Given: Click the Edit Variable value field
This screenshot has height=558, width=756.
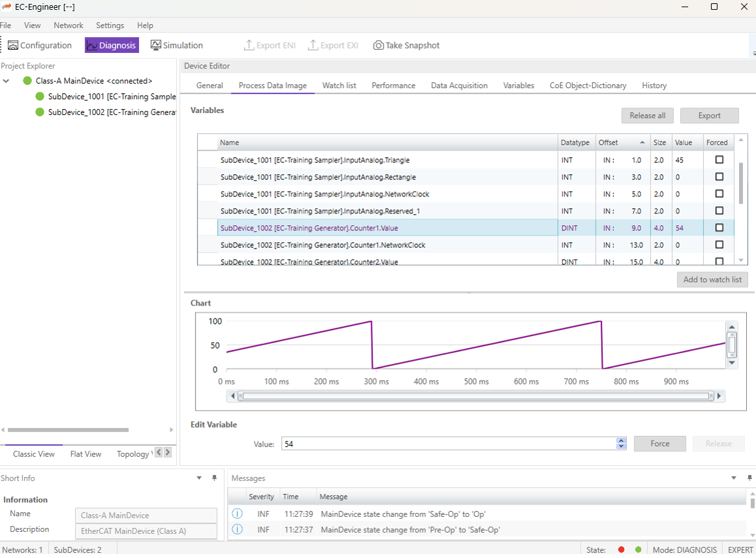Looking at the screenshot, I should pyautogui.click(x=449, y=444).
